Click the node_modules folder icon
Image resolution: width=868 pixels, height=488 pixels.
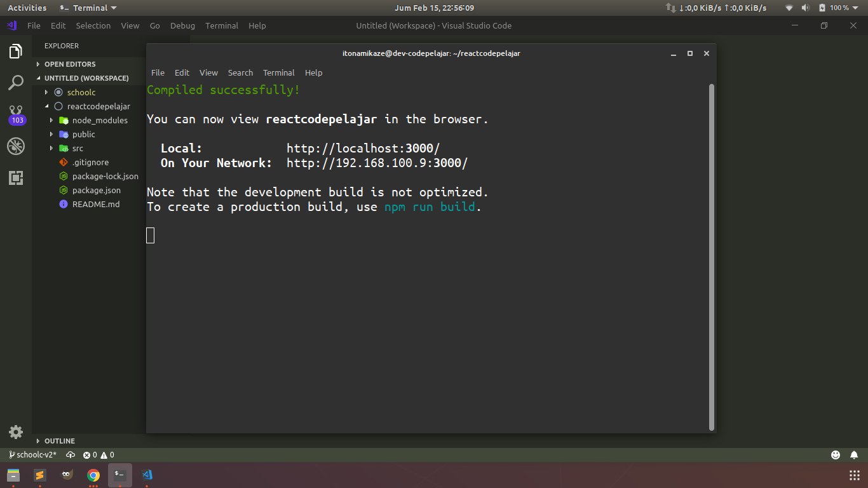coord(64,120)
